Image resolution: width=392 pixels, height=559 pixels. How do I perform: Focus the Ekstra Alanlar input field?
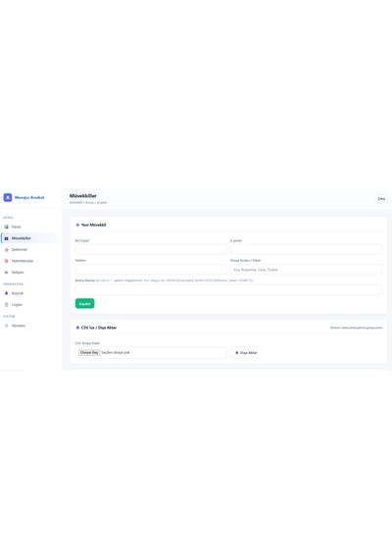pyautogui.click(x=228, y=289)
